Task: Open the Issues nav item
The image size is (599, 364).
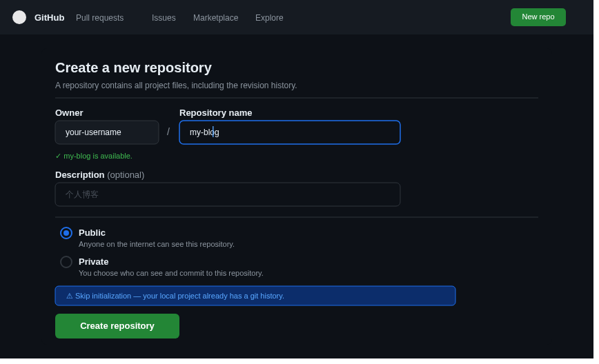Action: click(164, 18)
